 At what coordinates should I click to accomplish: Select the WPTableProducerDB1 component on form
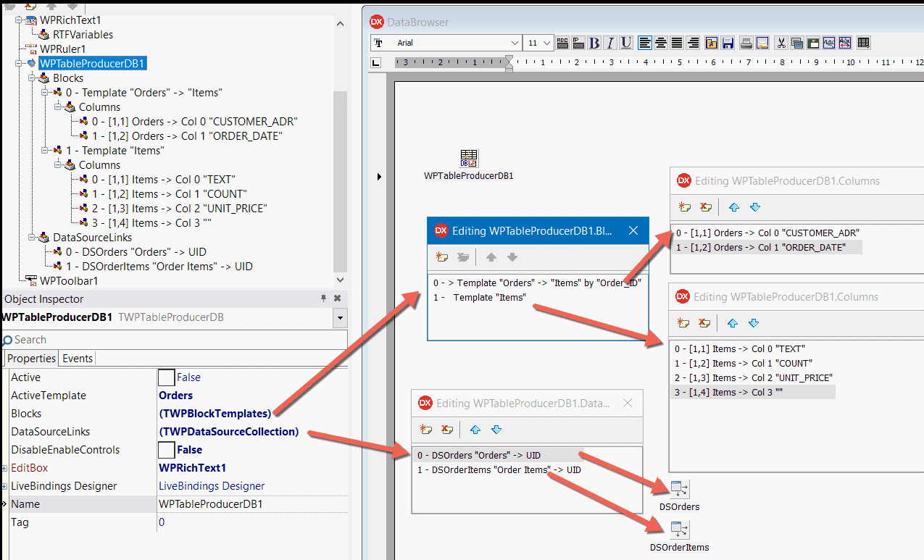click(468, 158)
